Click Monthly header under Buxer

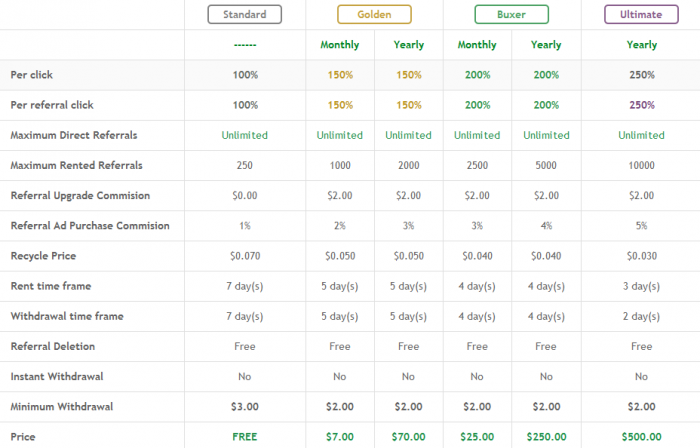coord(477,45)
